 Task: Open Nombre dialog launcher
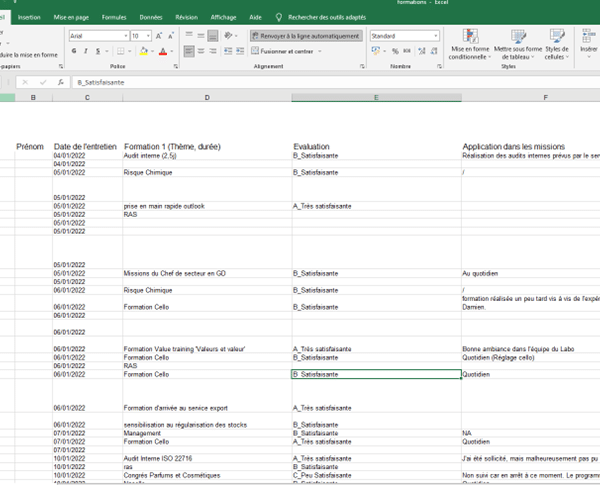tap(439, 66)
